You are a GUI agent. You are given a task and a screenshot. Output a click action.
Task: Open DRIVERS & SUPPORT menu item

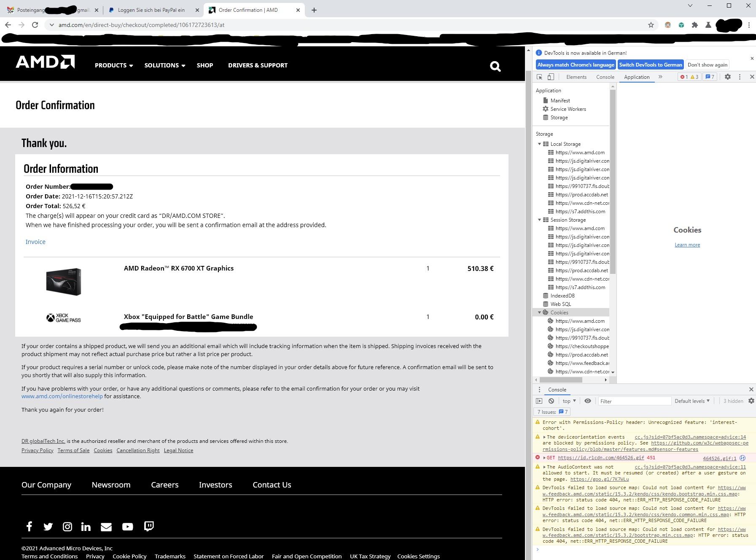click(258, 65)
